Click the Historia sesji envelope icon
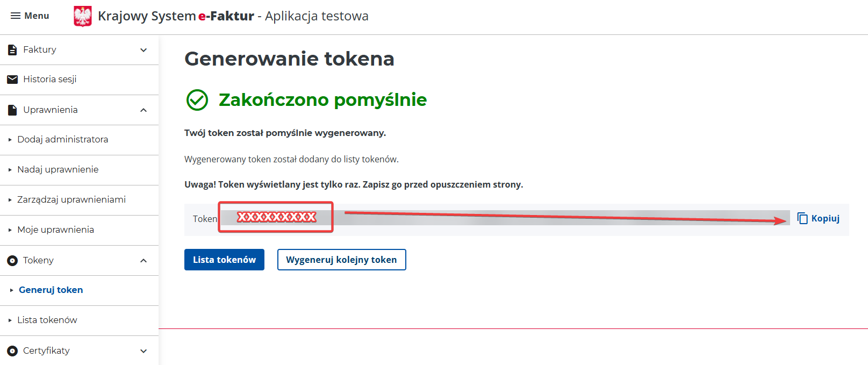The image size is (868, 365). (12, 80)
